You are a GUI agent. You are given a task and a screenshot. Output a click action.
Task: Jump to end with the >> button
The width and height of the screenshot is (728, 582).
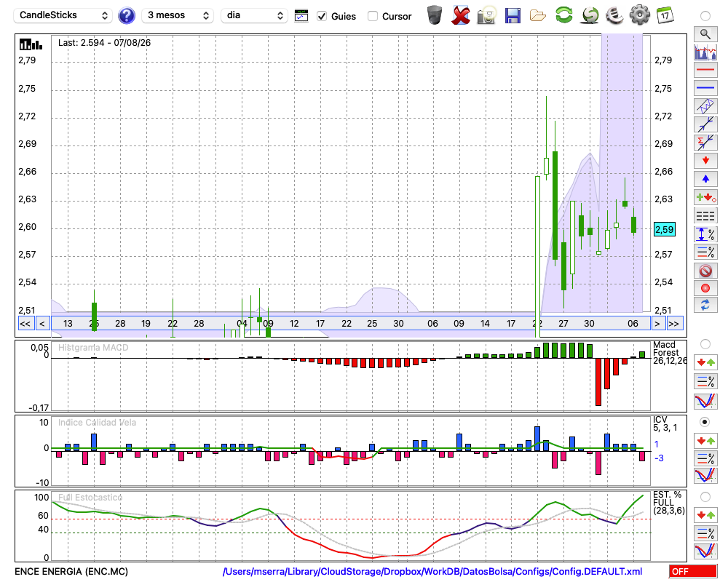click(675, 324)
